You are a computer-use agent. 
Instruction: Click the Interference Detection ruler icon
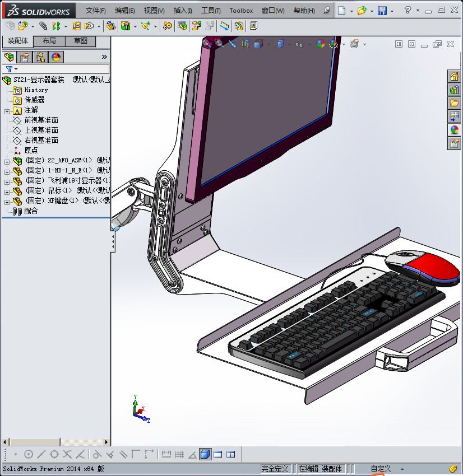point(225,26)
